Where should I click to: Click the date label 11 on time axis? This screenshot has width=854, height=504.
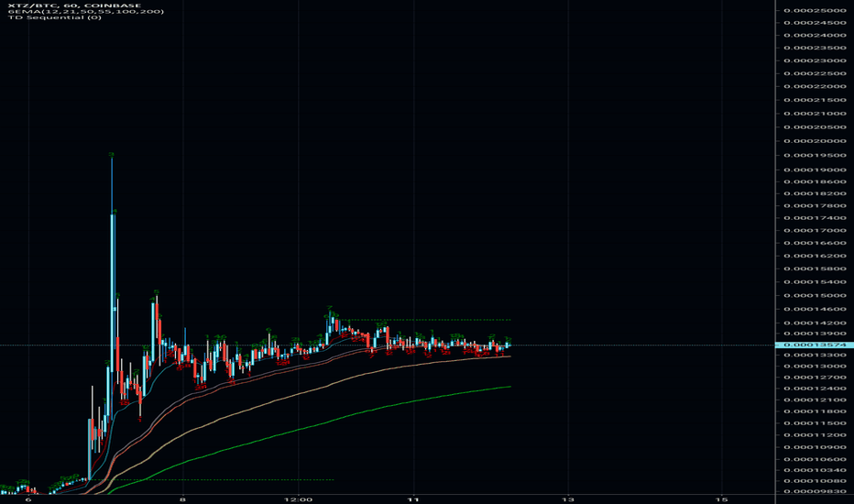coord(414,499)
